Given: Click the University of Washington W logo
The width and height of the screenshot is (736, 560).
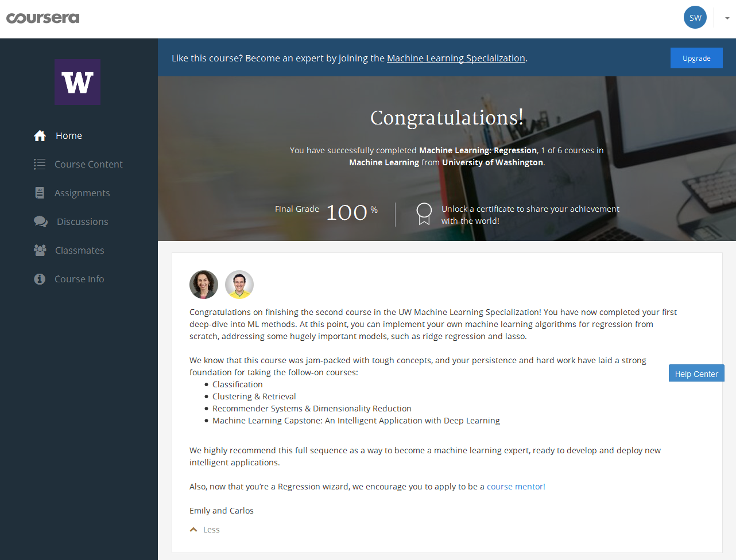Looking at the screenshot, I should coord(78,82).
